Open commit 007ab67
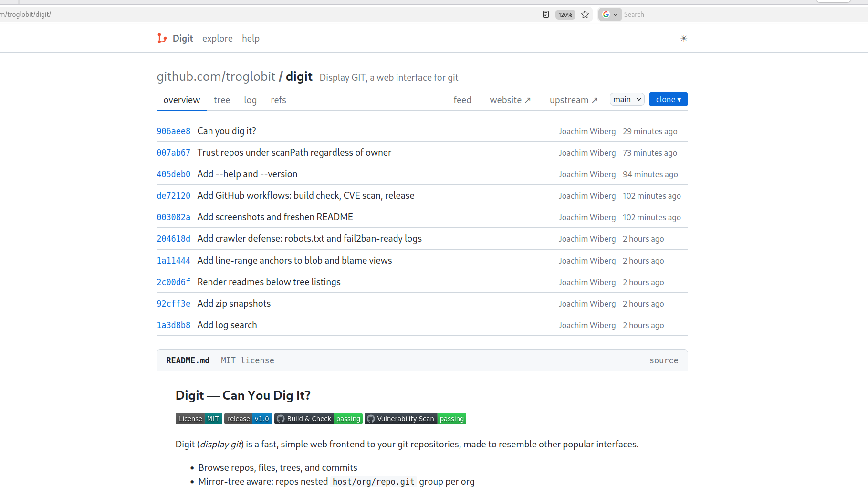 [174, 153]
